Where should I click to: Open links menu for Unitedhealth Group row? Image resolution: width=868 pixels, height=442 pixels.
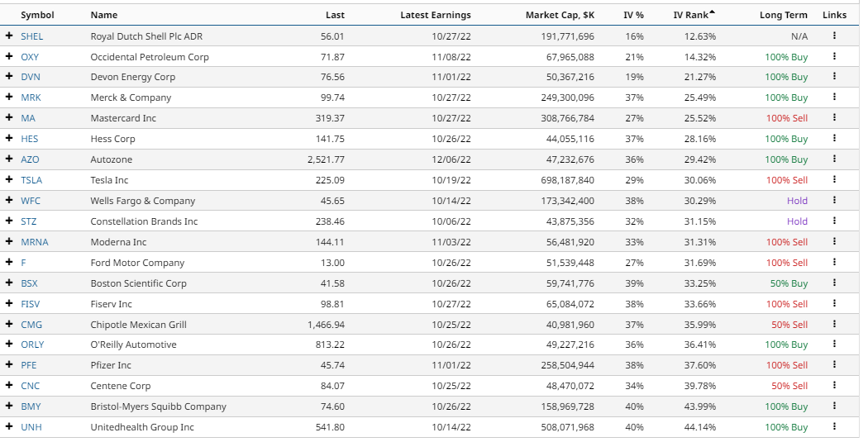[835, 427]
